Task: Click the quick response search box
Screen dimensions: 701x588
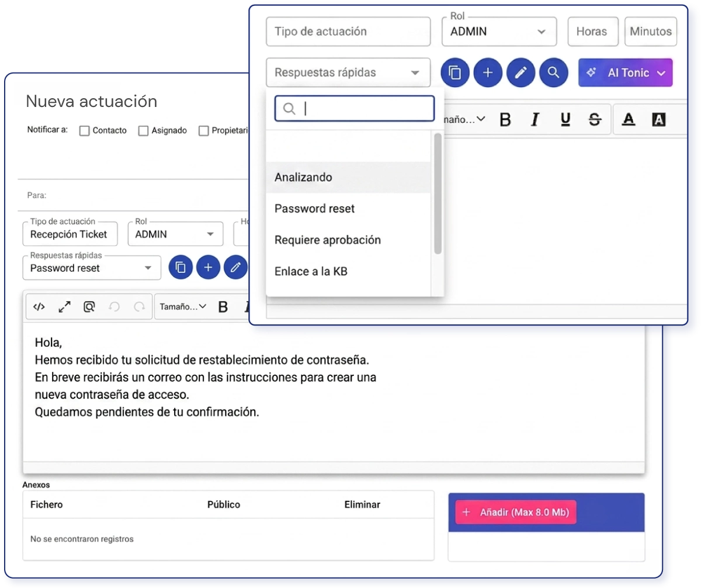Action: [355, 109]
